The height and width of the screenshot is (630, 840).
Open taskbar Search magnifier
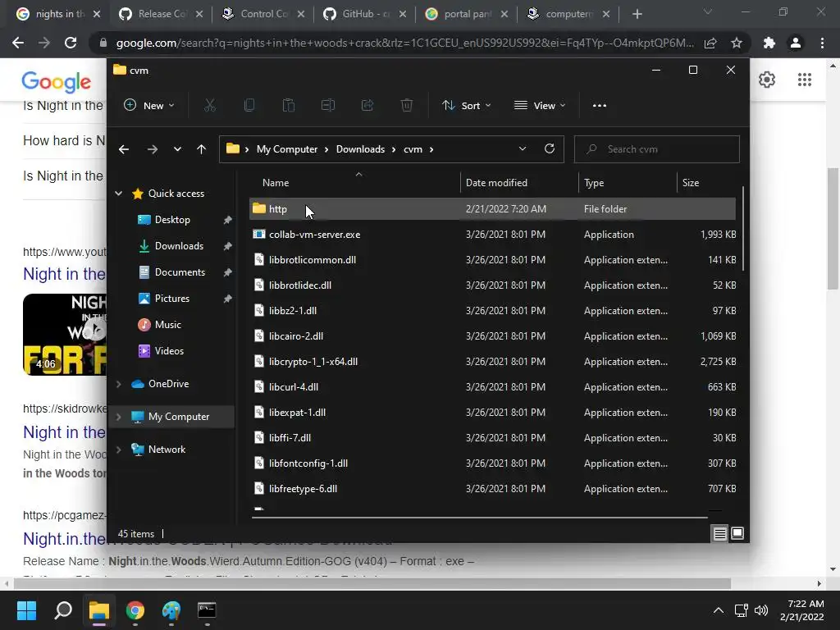coord(62,610)
